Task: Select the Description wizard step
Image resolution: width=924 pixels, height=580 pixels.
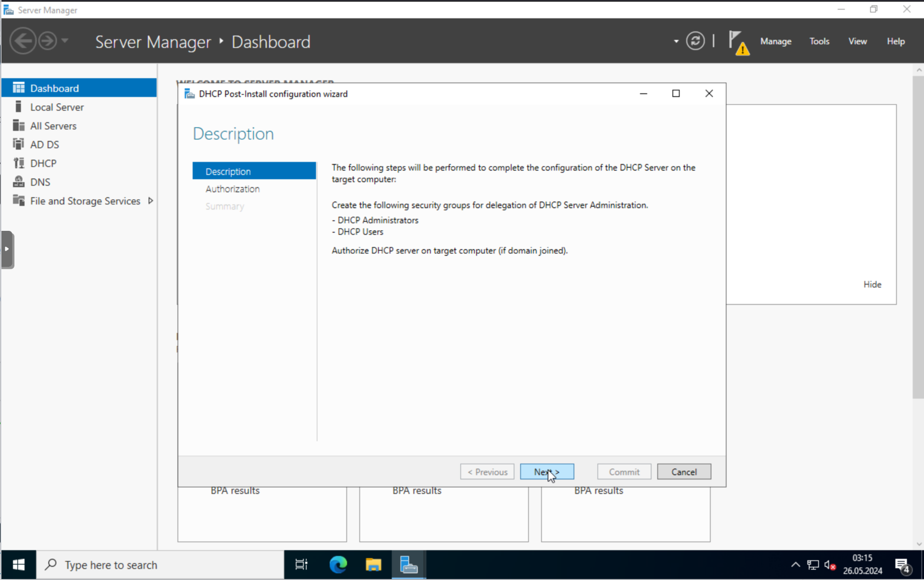Action: [x=254, y=171]
